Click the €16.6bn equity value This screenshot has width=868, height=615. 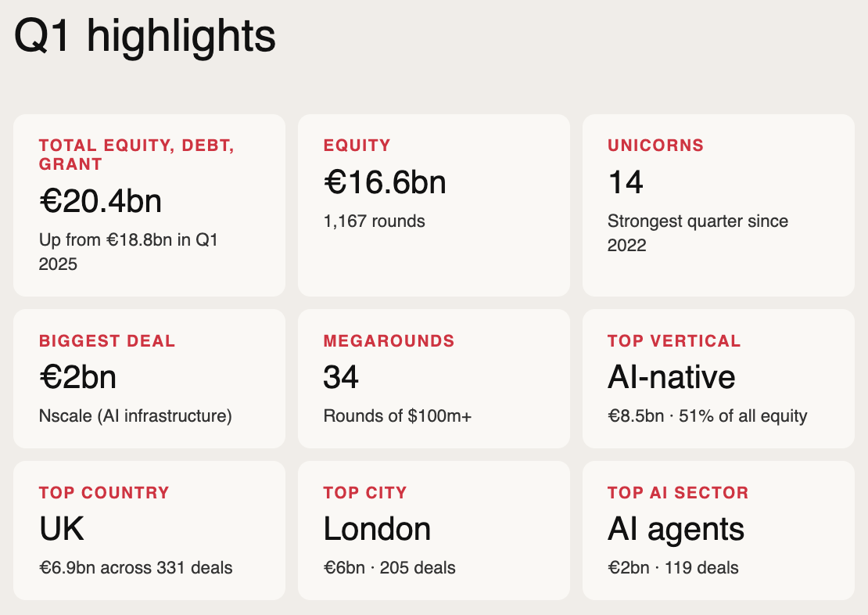pos(385,182)
